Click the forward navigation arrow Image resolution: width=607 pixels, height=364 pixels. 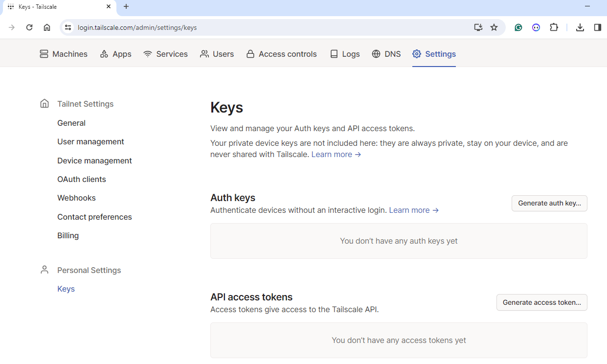click(12, 27)
